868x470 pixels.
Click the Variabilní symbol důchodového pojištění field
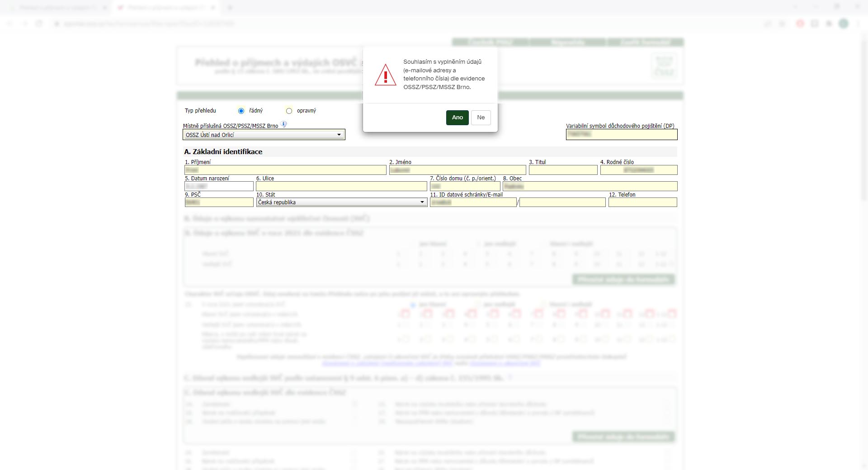coord(622,134)
